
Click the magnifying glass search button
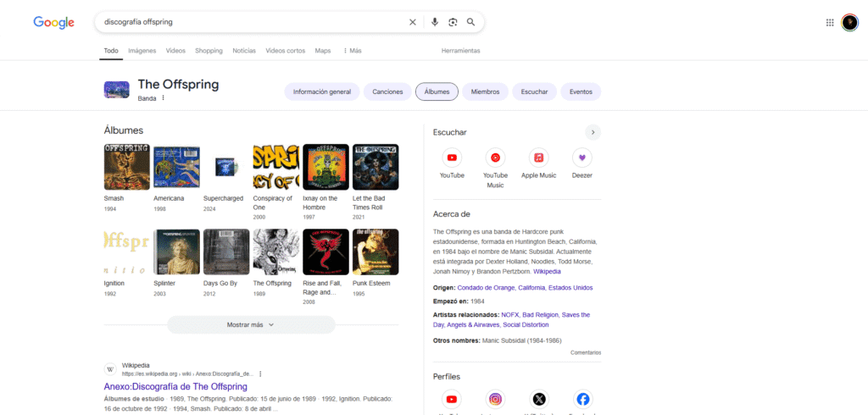click(470, 22)
